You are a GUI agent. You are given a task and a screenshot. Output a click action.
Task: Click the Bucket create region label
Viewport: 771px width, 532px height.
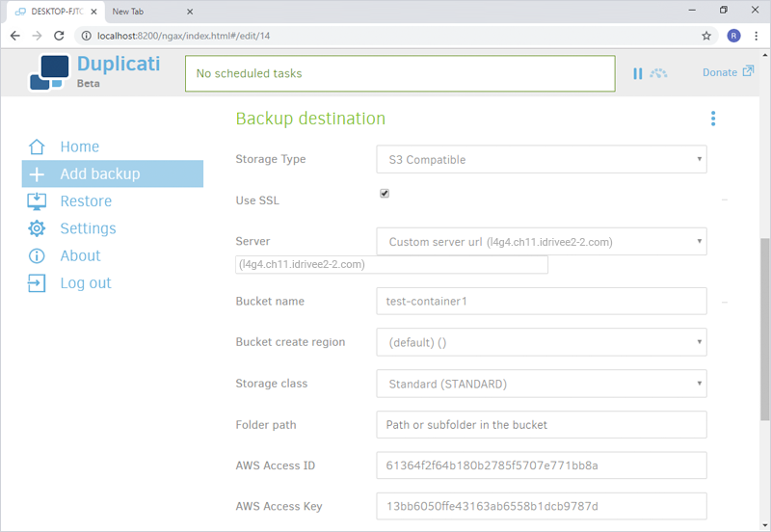[x=290, y=342]
